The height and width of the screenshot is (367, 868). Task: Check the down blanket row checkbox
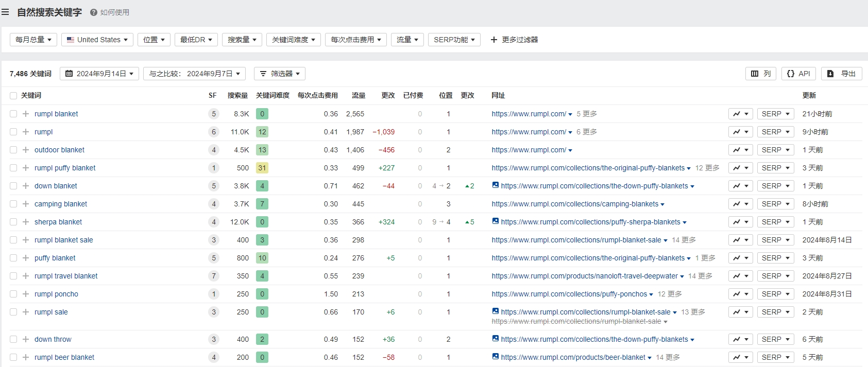(13, 186)
